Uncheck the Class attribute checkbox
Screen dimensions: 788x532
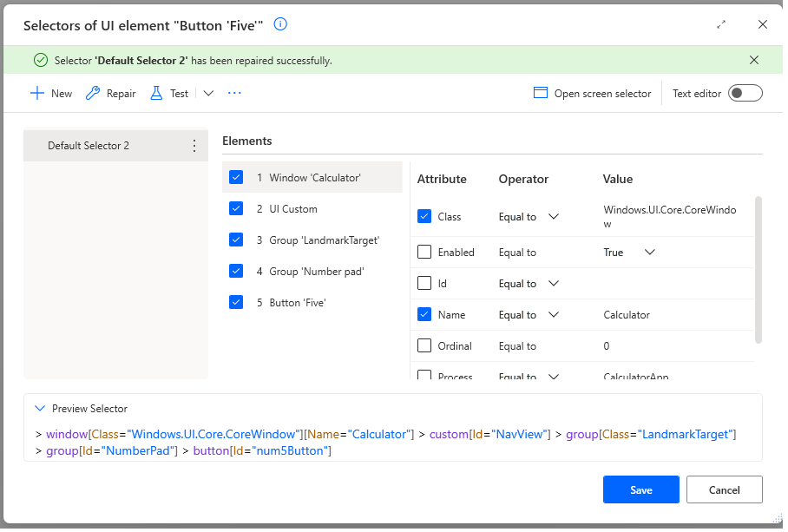(x=424, y=216)
